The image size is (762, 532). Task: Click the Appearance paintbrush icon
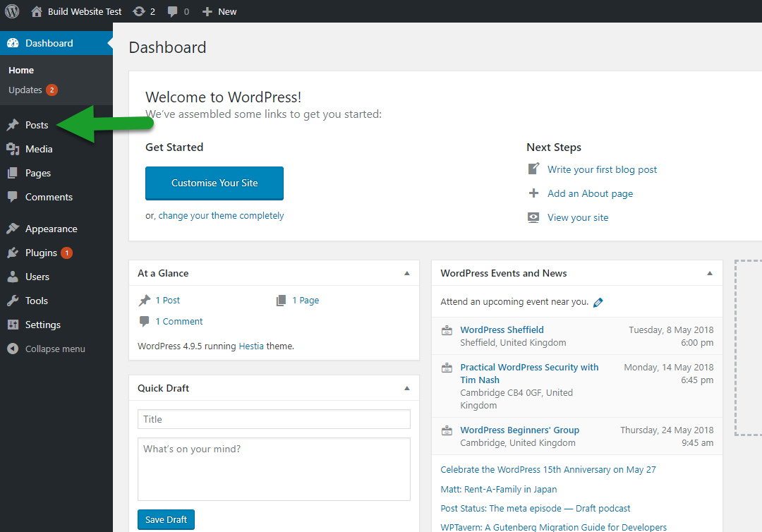pos(13,229)
